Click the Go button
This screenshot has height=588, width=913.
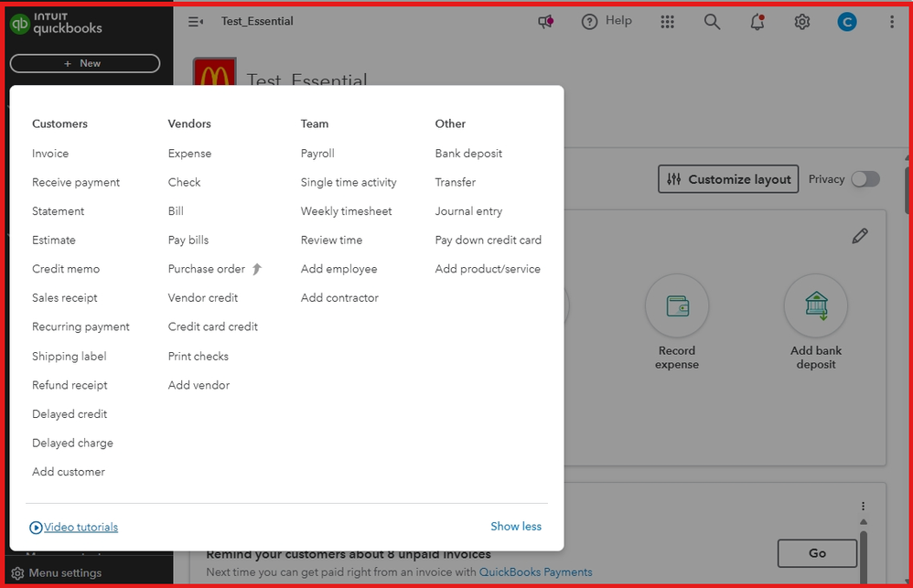tap(817, 553)
